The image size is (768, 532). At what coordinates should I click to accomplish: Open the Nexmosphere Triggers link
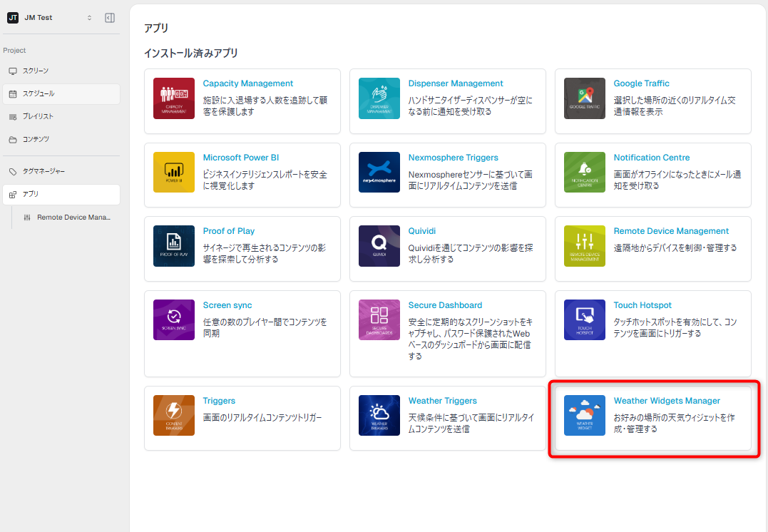point(453,158)
